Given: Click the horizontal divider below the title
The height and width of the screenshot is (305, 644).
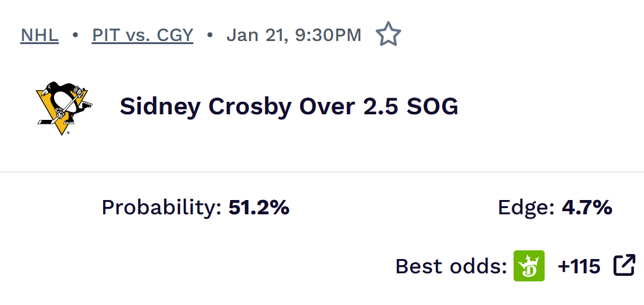Looking at the screenshot, I should pyautogui.click(x=322, y=172).
